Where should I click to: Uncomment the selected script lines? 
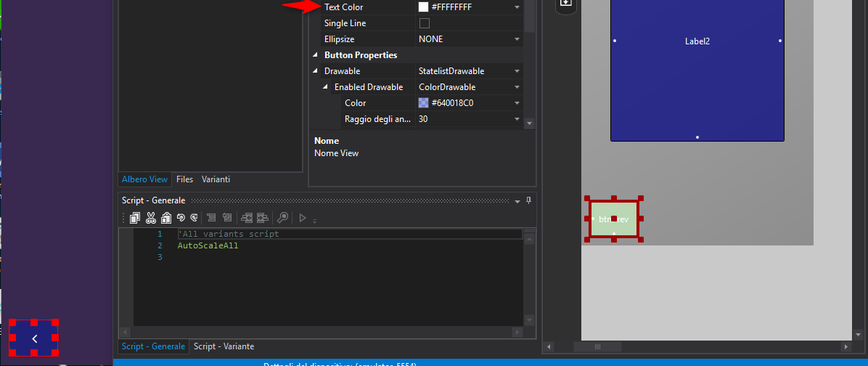click(x=226, y=218)
